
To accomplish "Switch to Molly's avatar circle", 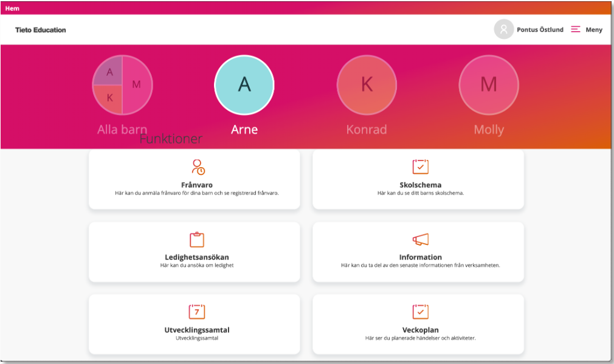I will [x=489, y=85].
